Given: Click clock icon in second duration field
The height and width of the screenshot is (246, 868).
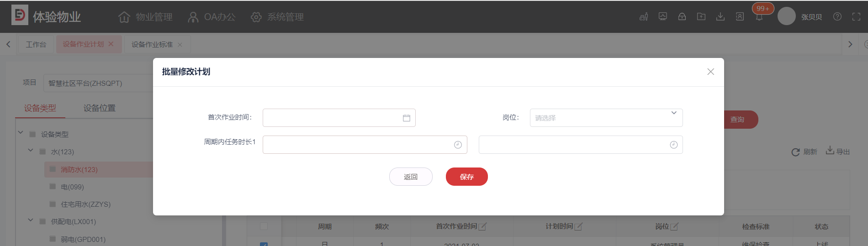Looking at the screenshot, I should point(673,145).
